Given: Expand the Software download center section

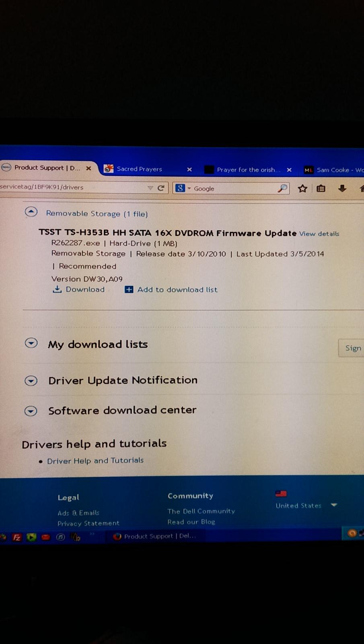Looking at the screenshot, I should click(x=31, y=411).
